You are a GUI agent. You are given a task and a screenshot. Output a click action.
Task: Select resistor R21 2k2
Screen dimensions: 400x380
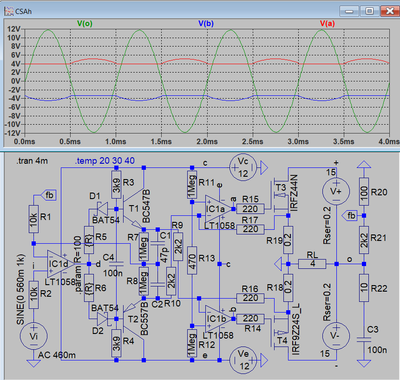(x=364, y=240)
